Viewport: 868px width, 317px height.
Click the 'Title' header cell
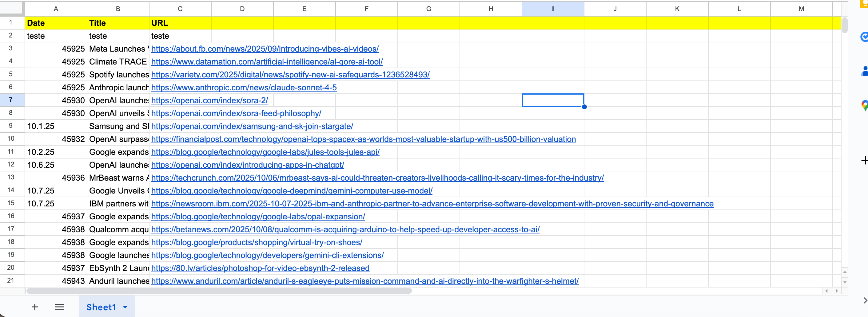coord(118,23)
